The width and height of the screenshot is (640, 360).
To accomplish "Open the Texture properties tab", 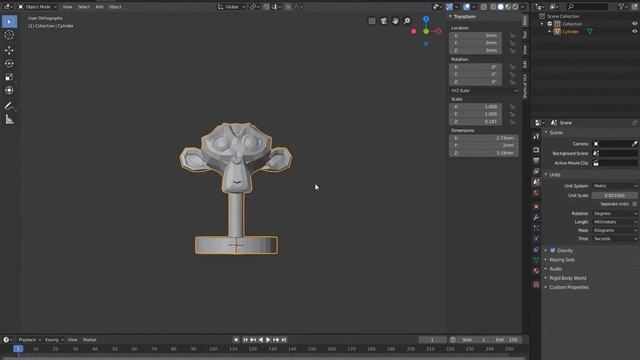I will [x=536, y=284].
